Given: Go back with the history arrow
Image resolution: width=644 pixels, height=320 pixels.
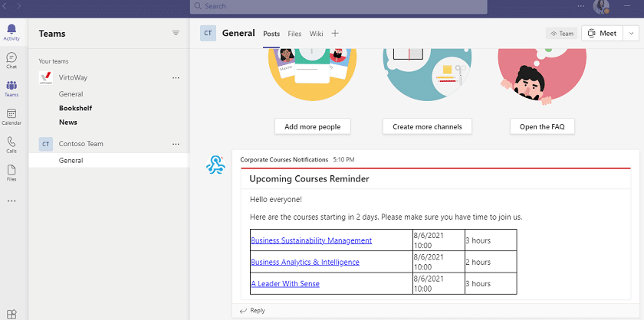Looking at the screenshot, I should coord(5,6).
